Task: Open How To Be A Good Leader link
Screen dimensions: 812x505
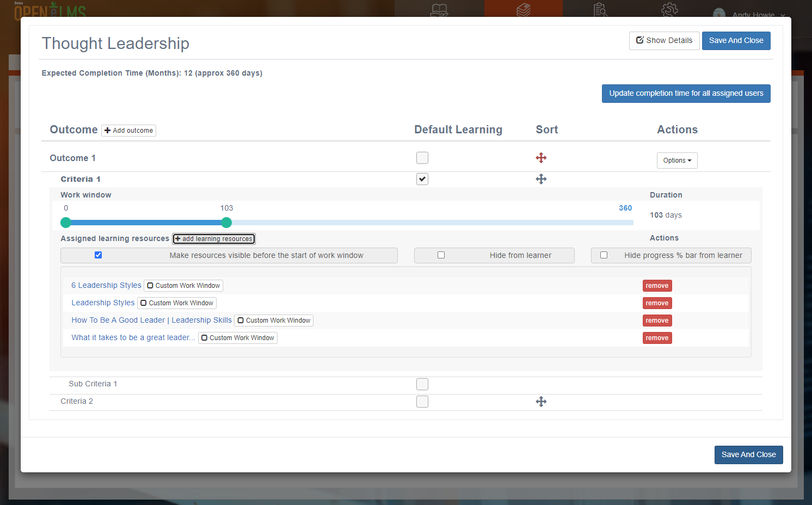Action: tap(151, 320)
